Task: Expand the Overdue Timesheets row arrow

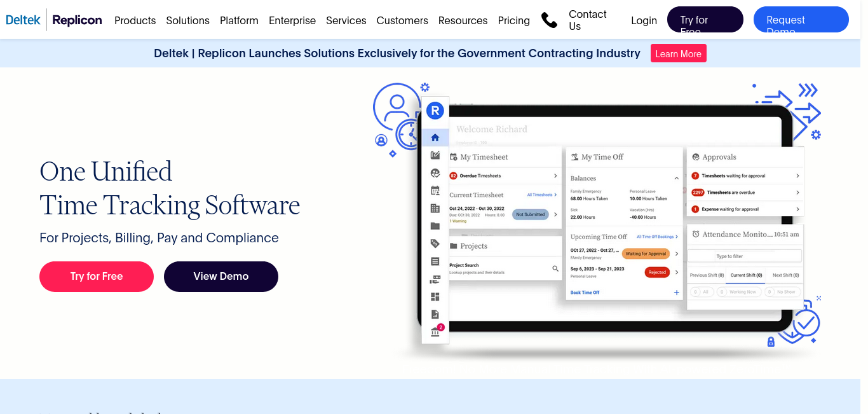Action: 555,176
